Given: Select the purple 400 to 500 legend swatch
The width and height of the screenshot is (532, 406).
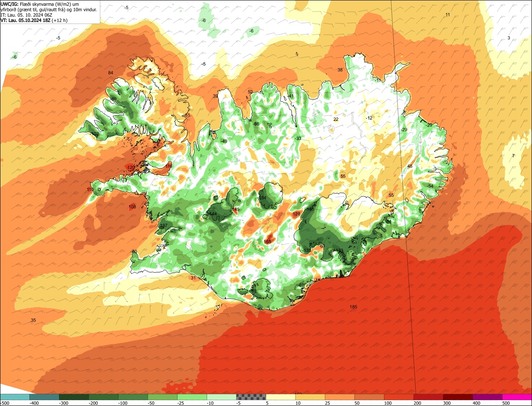Looking at the screenshot, I should (x=488, y=397).
